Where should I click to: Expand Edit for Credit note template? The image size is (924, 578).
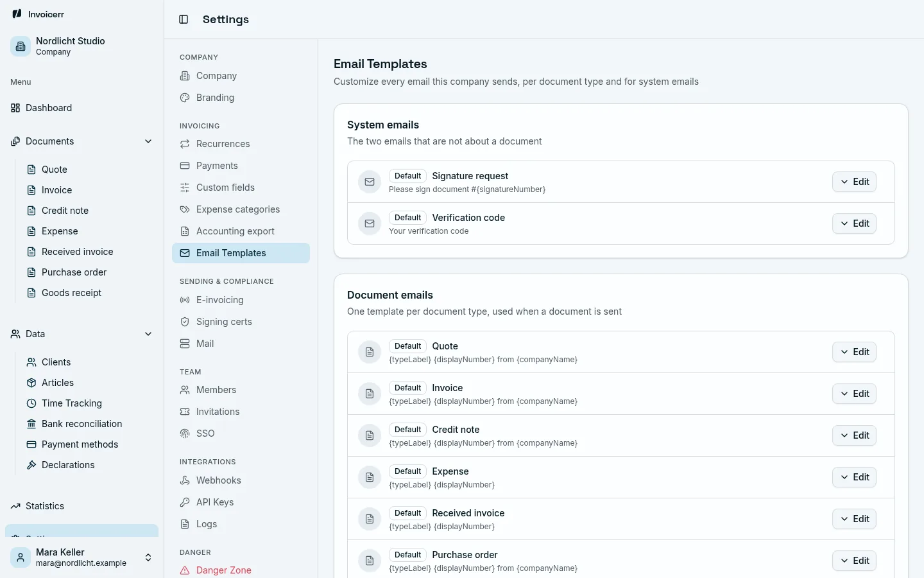(854, 435)
